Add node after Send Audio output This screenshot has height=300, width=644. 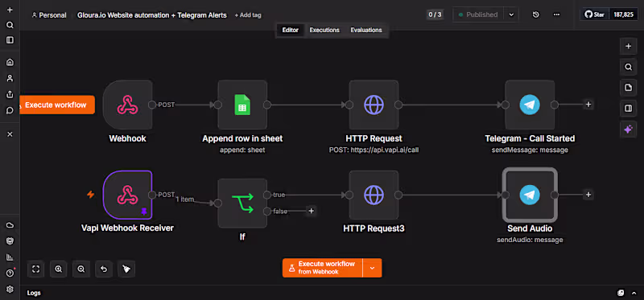pos(588,195)
